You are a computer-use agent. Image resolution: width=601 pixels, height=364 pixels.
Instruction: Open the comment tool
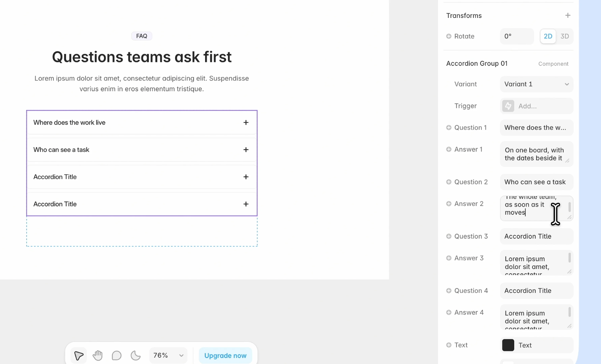117,355
